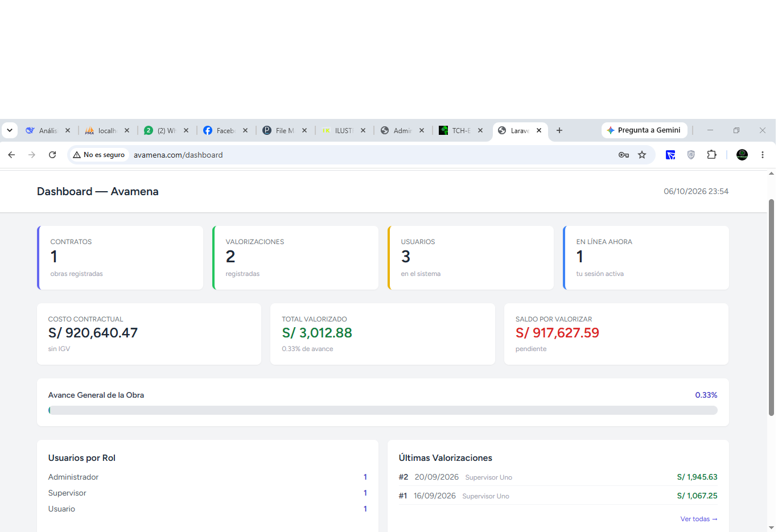Click the Avance General progress bar
Screen dimensions: 778x532
(x=382, y=410)
